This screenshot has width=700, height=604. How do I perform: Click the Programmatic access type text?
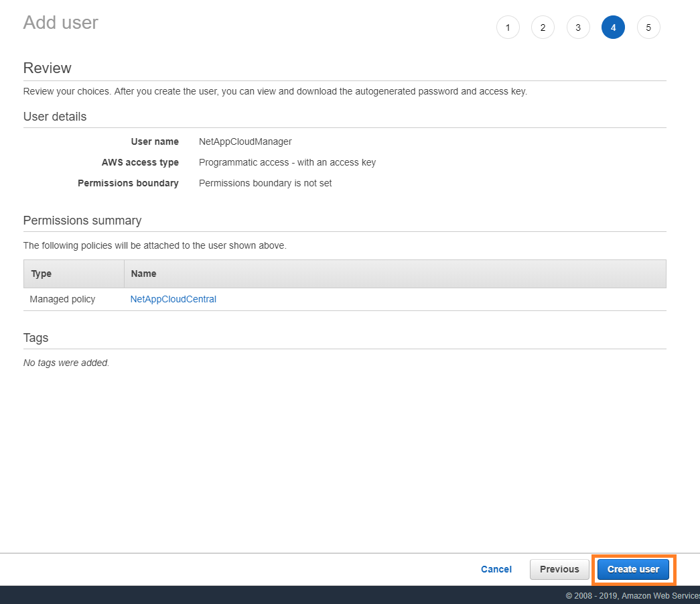[x=287, y=162]
